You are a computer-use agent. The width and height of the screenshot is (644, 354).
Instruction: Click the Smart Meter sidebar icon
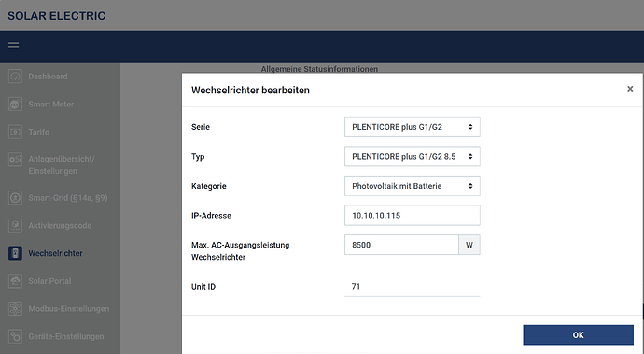coord(15,105)
